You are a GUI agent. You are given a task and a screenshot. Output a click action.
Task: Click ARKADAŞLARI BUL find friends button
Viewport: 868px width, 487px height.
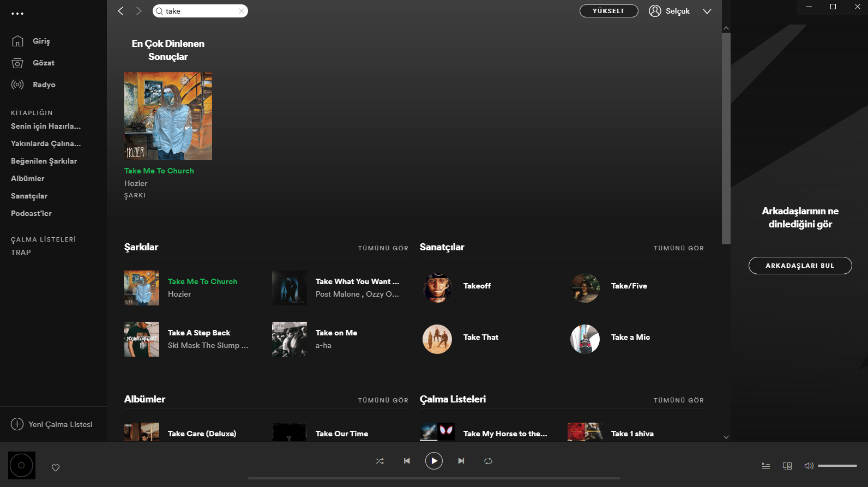[800, 266]
